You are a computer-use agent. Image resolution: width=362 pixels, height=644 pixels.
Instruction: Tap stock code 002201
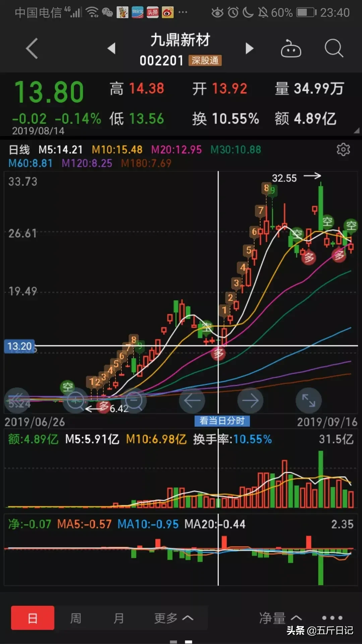pos(162,61)
